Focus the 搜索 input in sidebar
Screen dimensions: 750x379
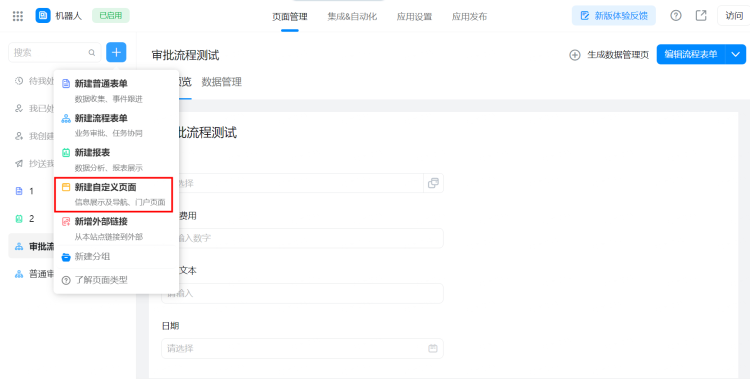[55, 53]
